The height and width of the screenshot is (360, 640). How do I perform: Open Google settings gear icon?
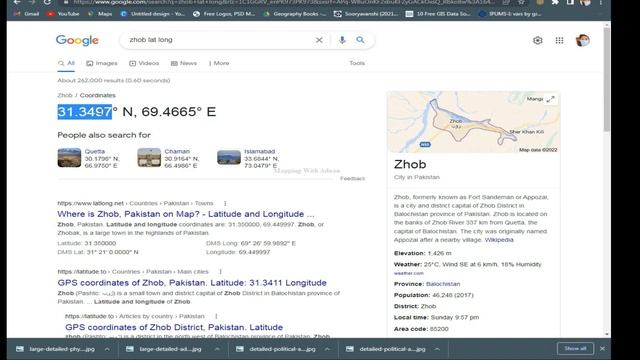(538, 40)
